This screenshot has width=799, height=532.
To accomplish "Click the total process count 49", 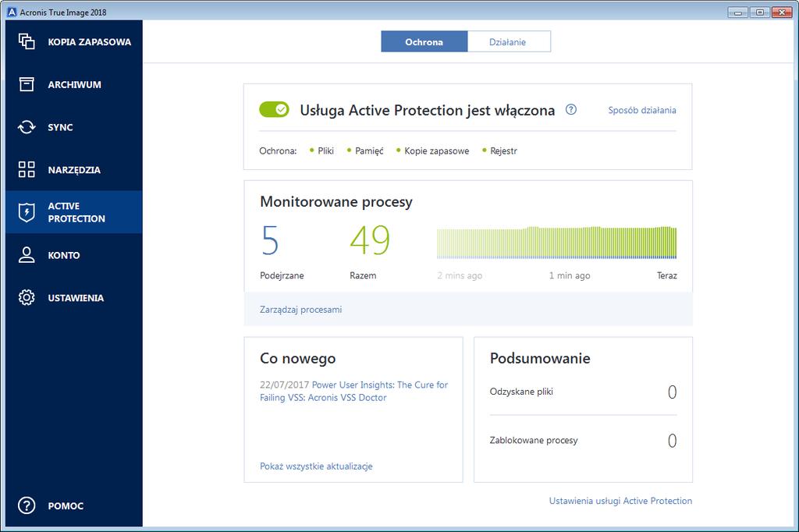I will pyautogui.click(x=370, y=240).
